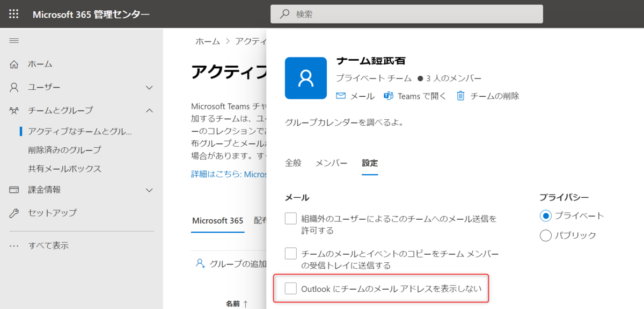Enable 組織外のユーザー mail permission checkbox
Viewport: 644px width, 309px height.
291,219
